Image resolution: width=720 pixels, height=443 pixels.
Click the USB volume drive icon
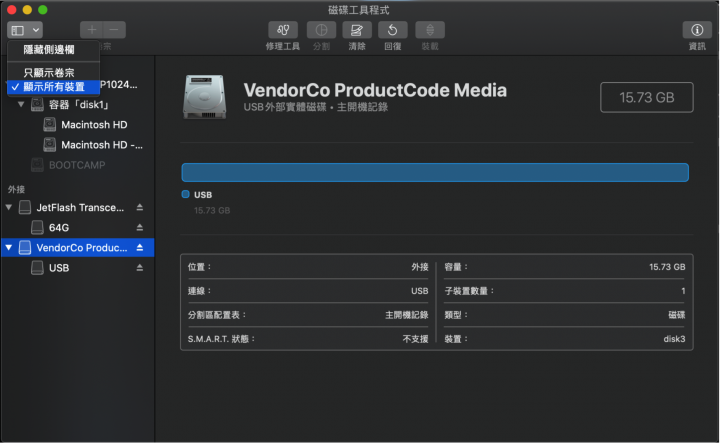point(37,268)
